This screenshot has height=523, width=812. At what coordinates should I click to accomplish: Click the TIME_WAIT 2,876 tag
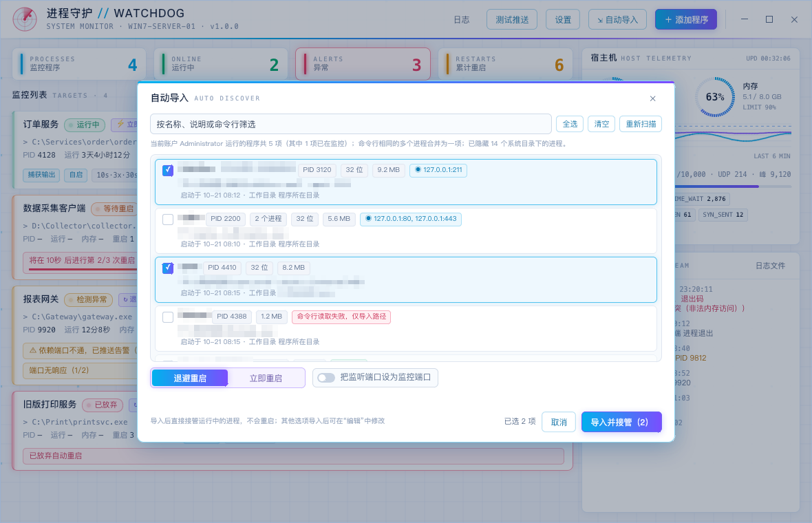pos(702,199)
